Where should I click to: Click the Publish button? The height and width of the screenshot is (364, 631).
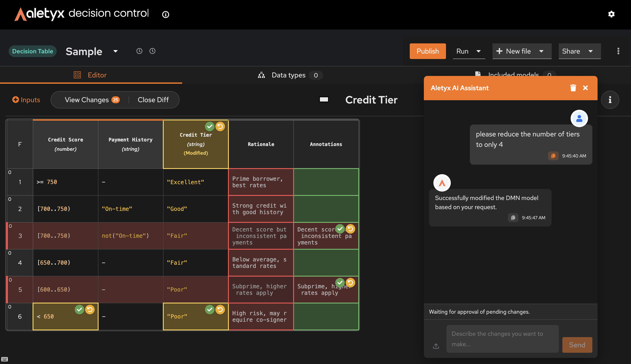(427, 51)
